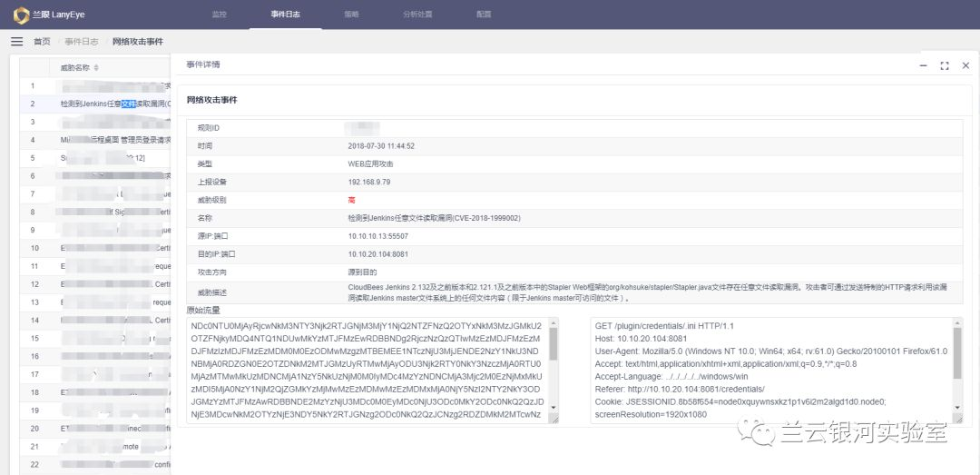The height and width of the screenshot is (475, 980).
Task: Go to the 分析处置 tab
Action: pyautogui.click(x=417, y=14)
